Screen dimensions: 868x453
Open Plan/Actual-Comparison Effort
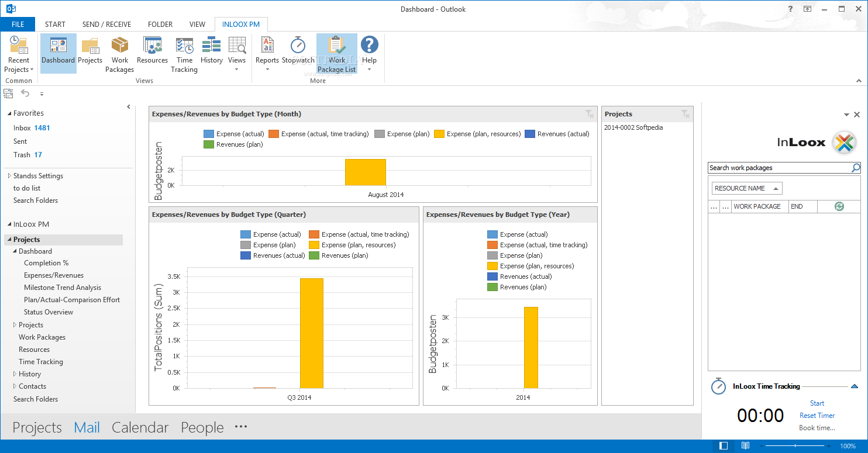[x=72, y=300]
